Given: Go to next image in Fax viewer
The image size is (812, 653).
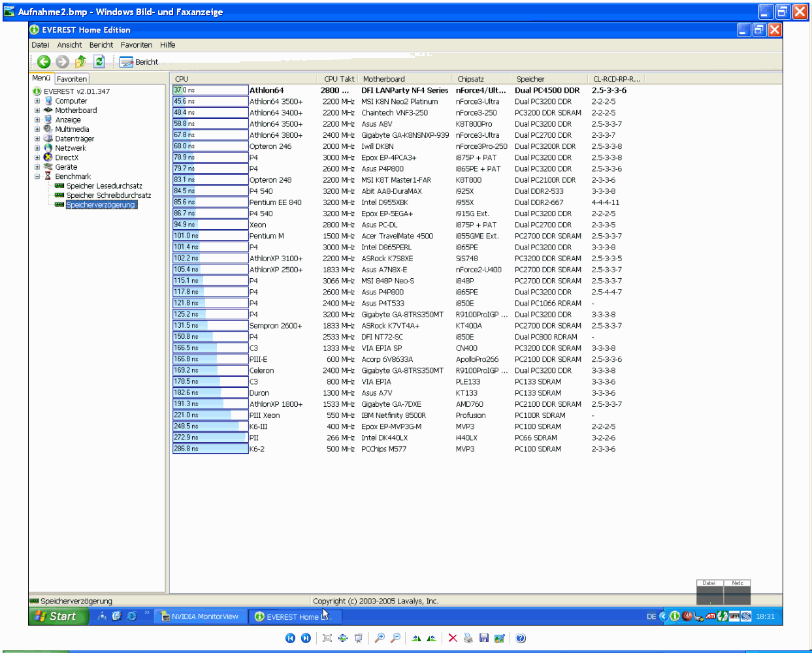Looking at the screenshot, I should coord(306,638).
